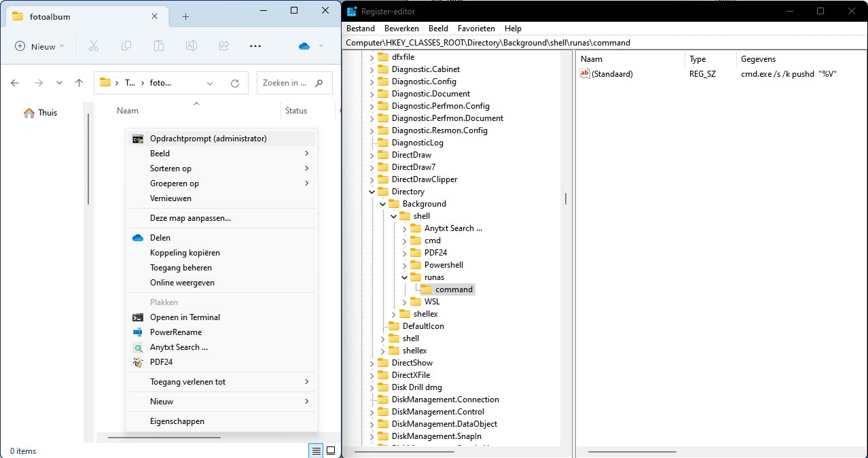
Task: Click the PowerRename icon in context menu
Action: (138, 332)
